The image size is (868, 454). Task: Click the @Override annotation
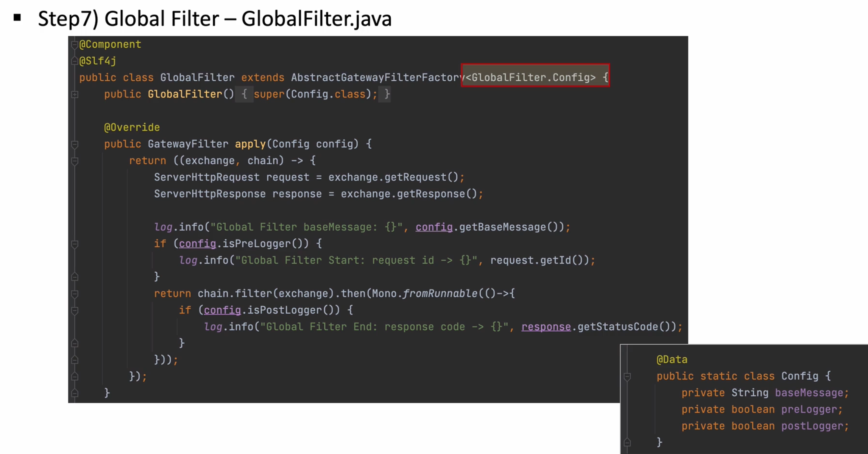point(132,128)
